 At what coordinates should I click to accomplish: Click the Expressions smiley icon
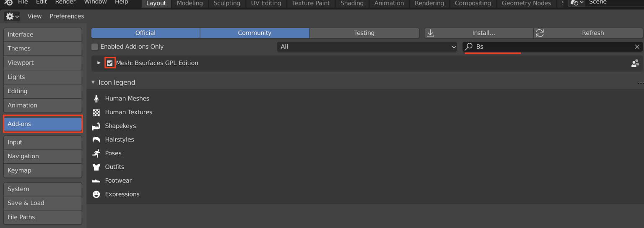(x=96, y=194)
